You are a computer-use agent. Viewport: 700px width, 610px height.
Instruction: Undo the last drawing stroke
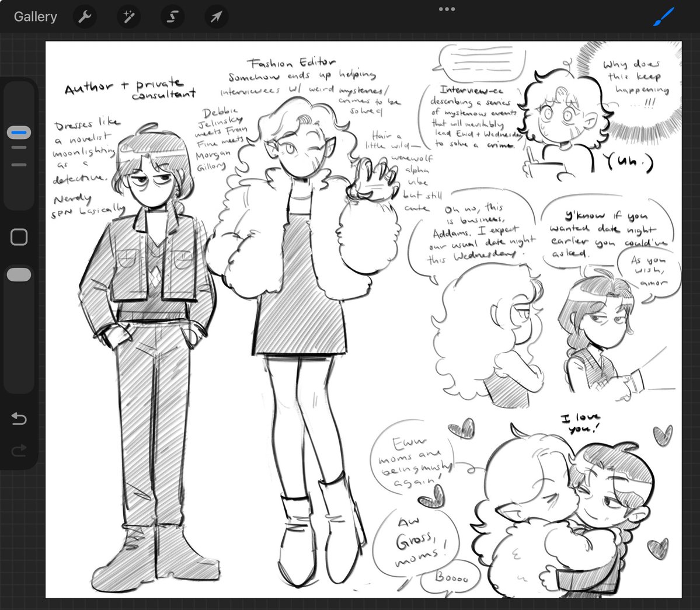pos(18,419)
